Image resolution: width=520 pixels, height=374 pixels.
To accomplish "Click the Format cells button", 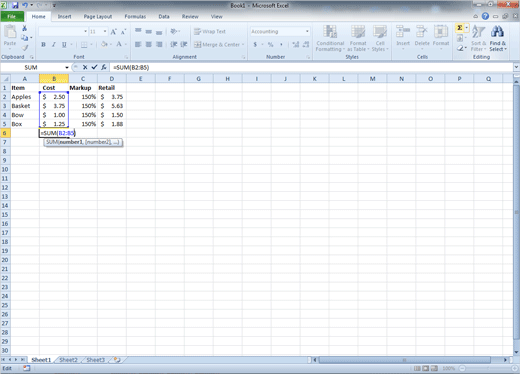I will tap(441, 37).
